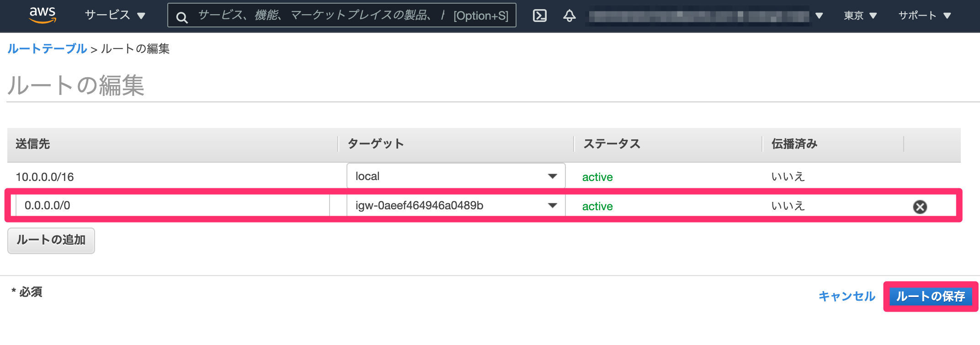Click the 送信先 column header

[x=32, y=144]
